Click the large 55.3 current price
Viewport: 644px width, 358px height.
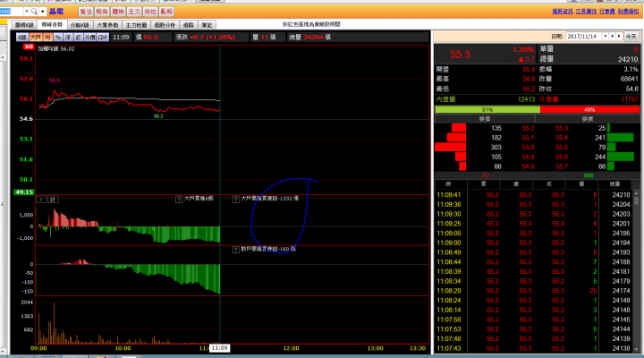pos(460,55)
